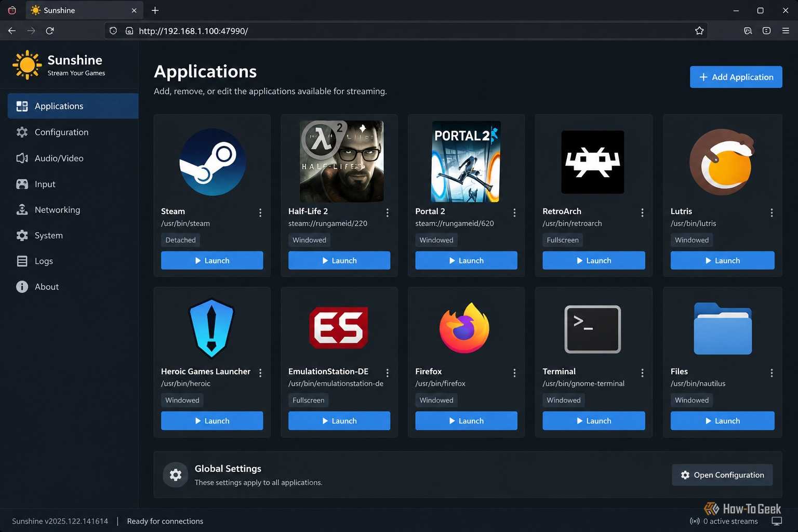This screenshot has height=532, width=798.
Task: Go back with the browser back arrow
Action: click(12, 31)
